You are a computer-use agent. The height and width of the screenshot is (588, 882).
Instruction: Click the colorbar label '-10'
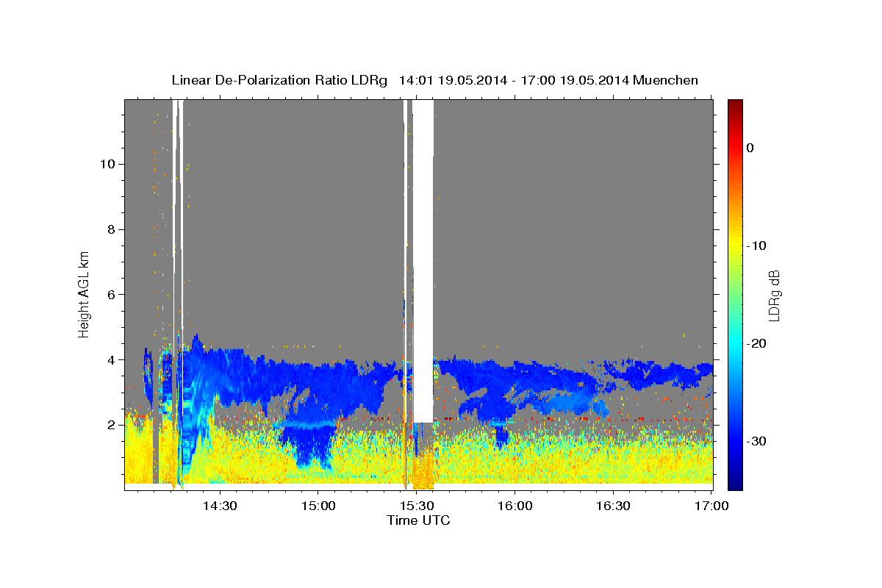coord(756,245)
